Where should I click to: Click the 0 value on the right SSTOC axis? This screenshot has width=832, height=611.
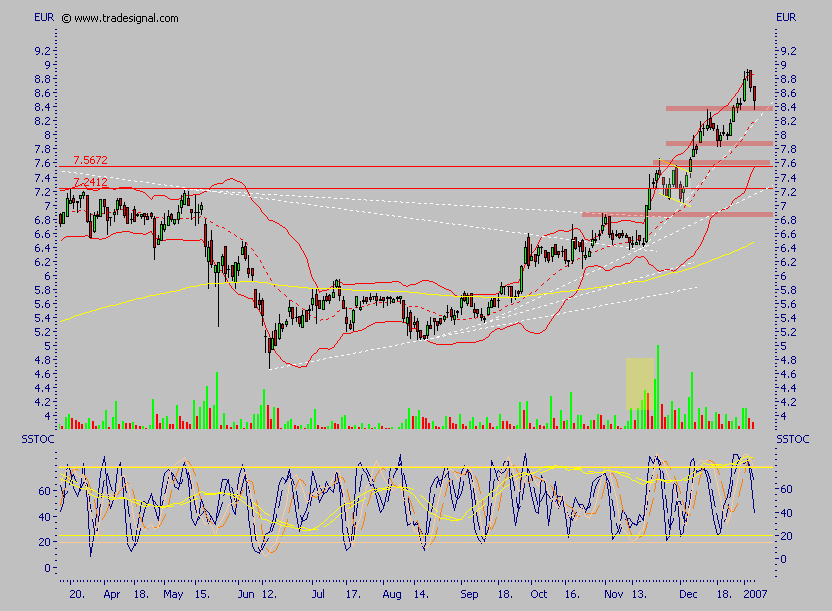pos(784,559)
